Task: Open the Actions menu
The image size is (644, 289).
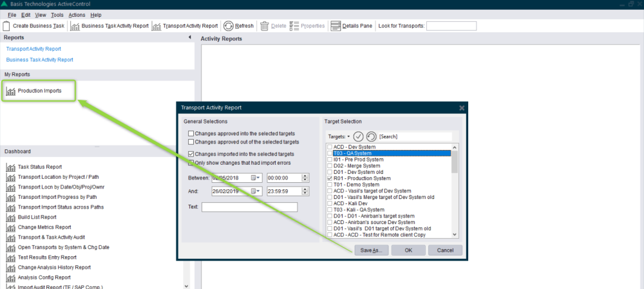Action: pyautogui.click(x=77, y=15)
